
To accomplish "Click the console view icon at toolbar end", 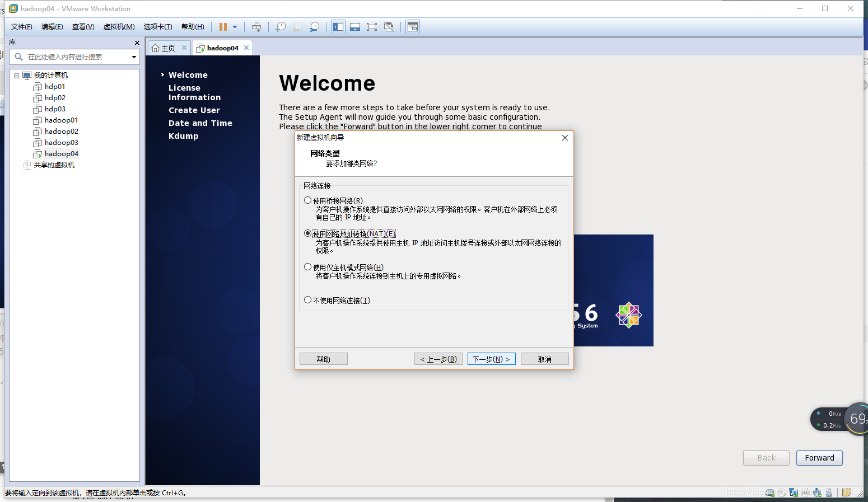I will click(413, 27).
